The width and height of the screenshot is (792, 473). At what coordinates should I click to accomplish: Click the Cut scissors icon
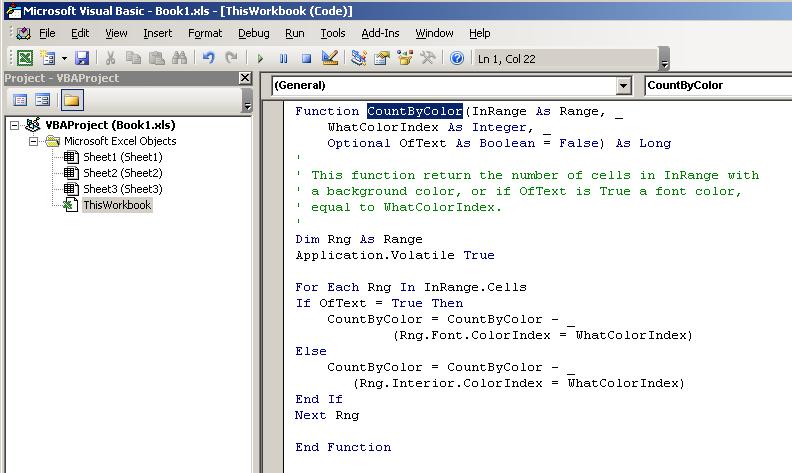pyautogui.click(x=110, y=58)
